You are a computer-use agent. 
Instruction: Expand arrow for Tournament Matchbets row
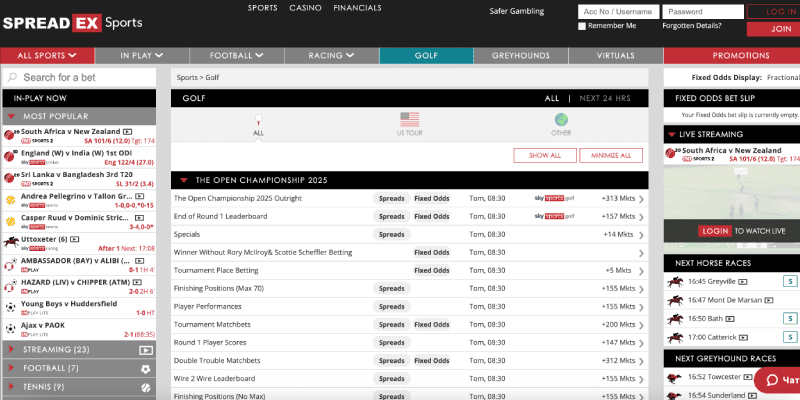tap(641, 325)
